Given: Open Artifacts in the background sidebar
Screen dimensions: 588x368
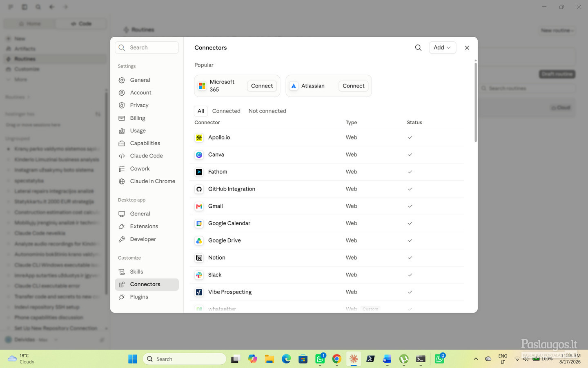Looking at the screenshot, I should point(25,49).
